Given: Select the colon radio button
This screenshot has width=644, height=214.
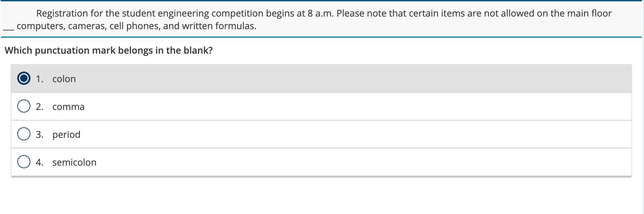Looking at the screenshot, I should 24,79.
